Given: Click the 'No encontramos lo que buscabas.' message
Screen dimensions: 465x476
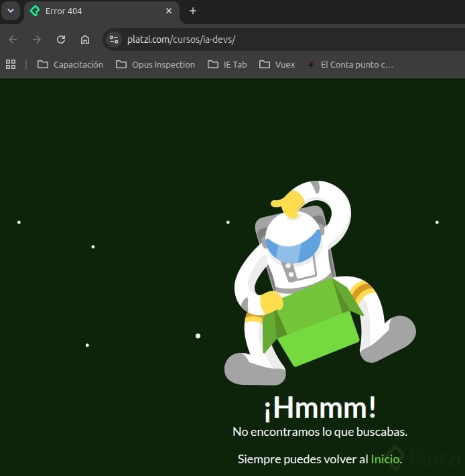Looking at the screenshot, I should click(x=320, y=432).
